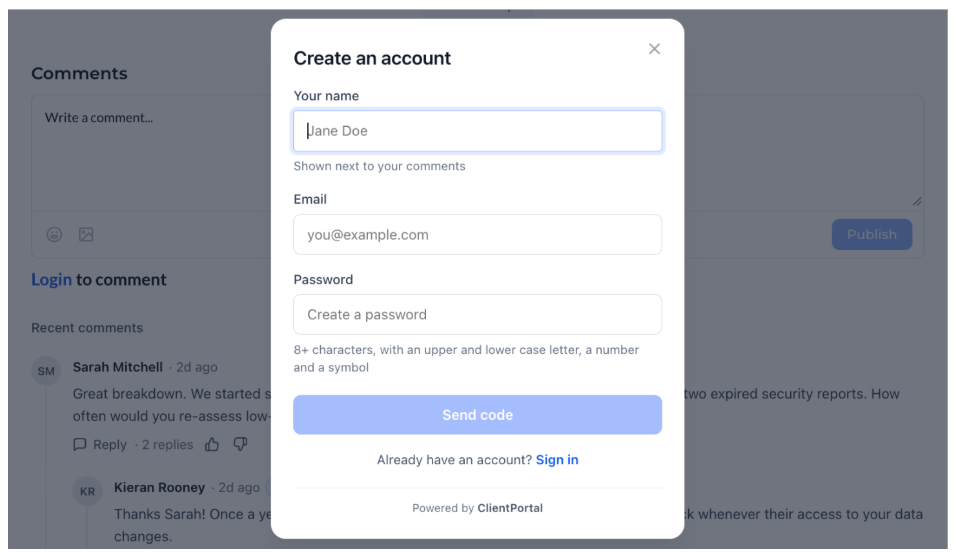Click the SM avatar of Sarah Mitchell
This screenshot has height=556, width=956.
coord(46,371)
